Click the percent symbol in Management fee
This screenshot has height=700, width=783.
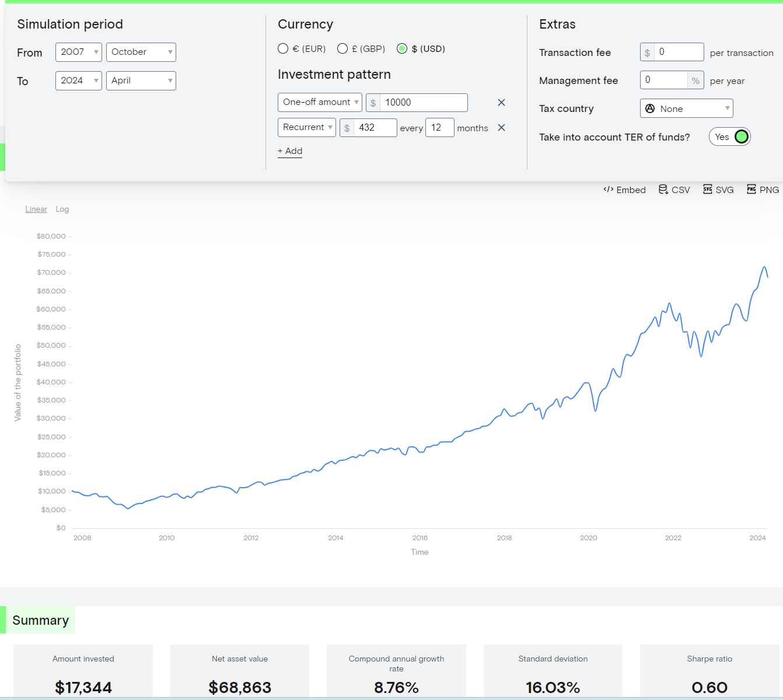coord(695,80)
